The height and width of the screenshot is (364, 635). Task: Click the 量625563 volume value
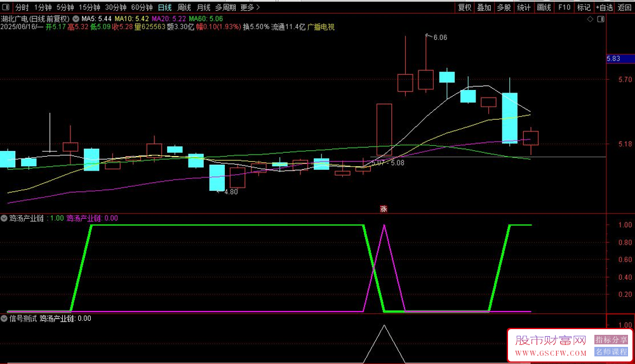coord(150,27)
